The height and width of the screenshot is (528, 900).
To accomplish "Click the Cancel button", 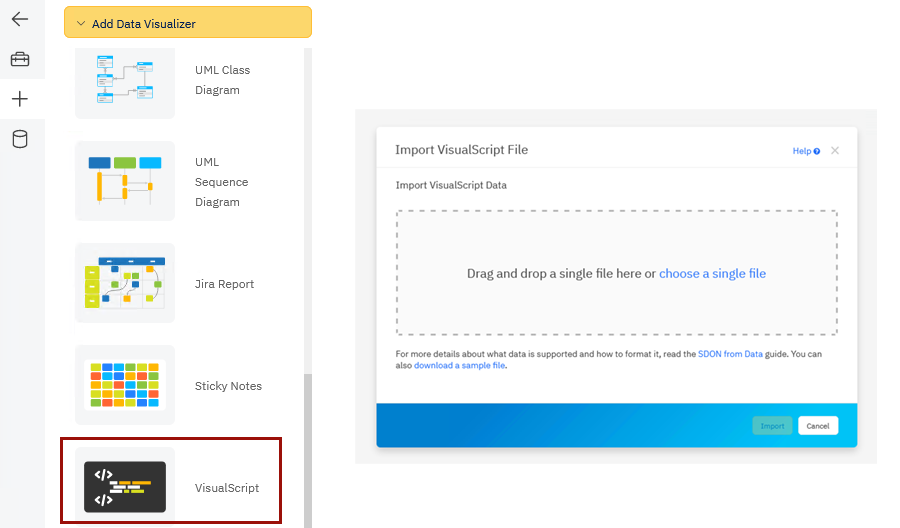I will point(818,426).
